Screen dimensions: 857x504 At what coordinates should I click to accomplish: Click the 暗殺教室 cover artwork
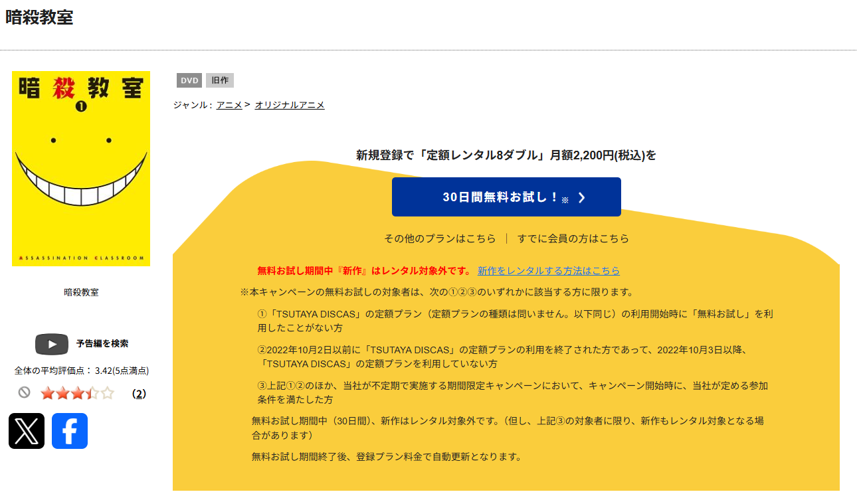(80, 168)
